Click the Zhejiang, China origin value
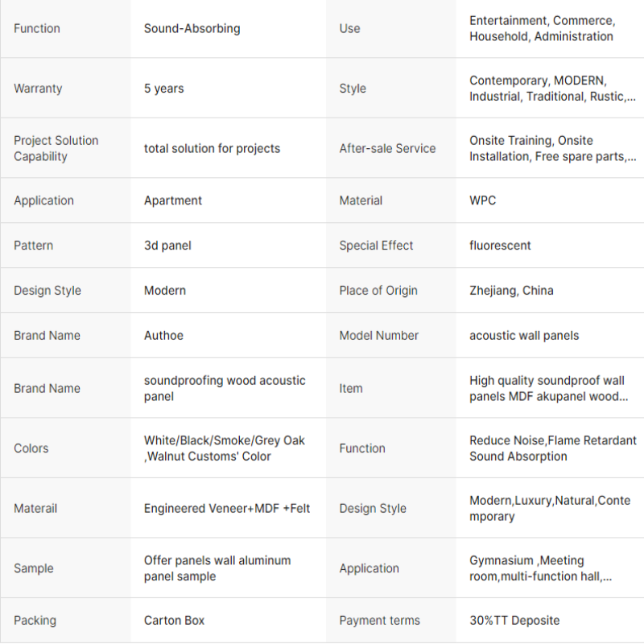644x644 pixels. 511,291
